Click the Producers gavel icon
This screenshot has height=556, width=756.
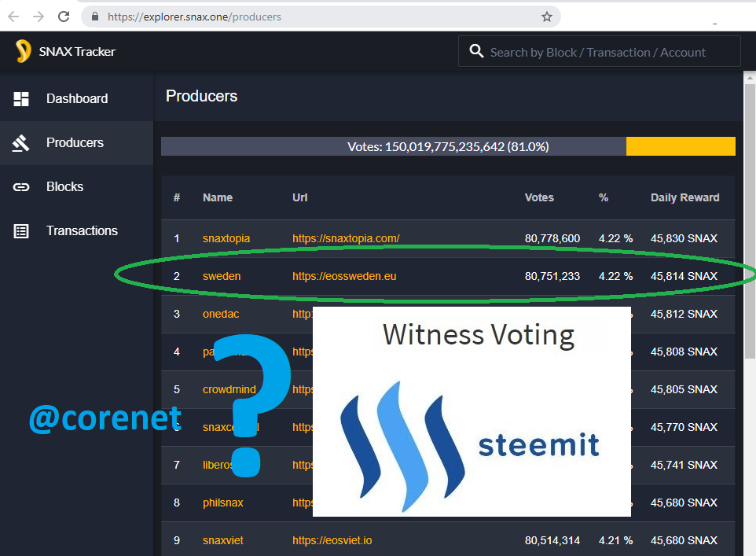[x=20, y=143]
